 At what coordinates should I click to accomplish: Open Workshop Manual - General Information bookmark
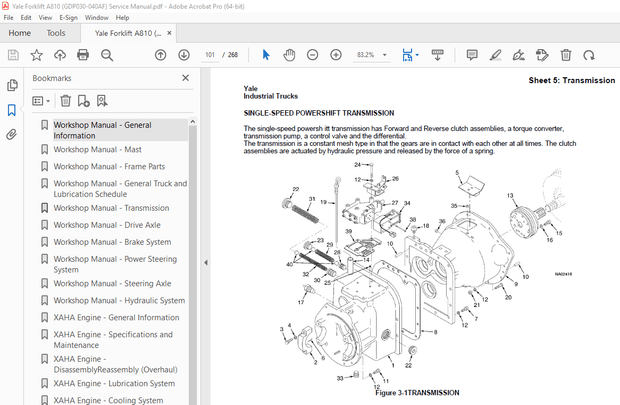[102, 130]
